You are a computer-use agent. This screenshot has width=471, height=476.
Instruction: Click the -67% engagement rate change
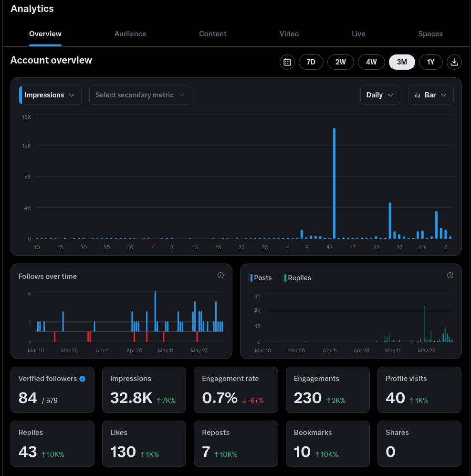point(253,401)
